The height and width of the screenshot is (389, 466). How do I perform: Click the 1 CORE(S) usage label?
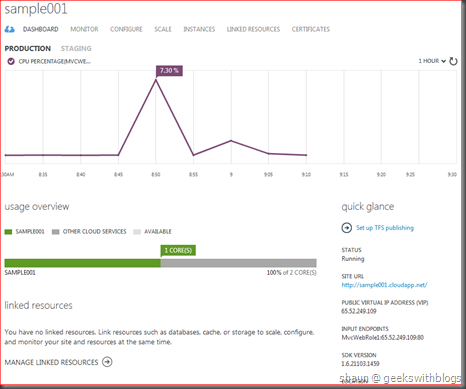pos(178,250)
